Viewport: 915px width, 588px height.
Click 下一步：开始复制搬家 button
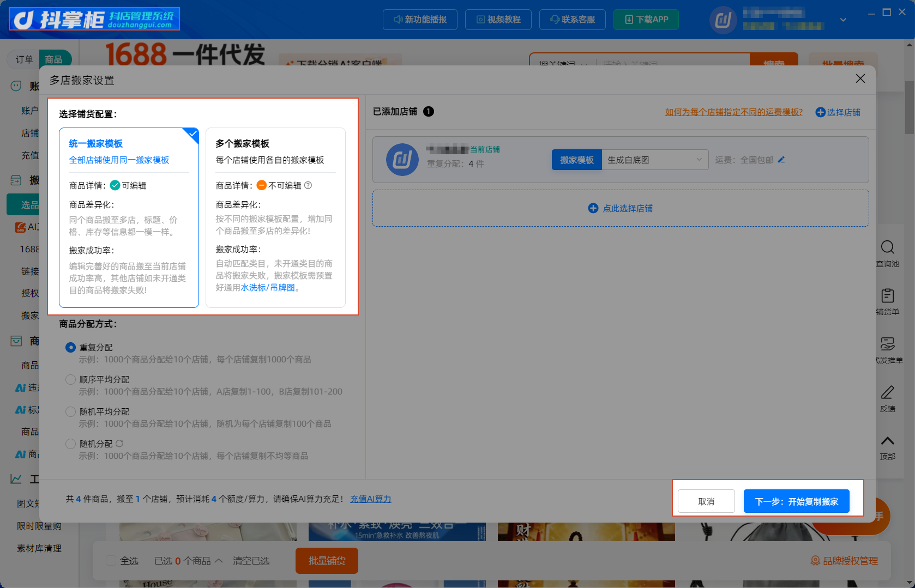[796, 501]
